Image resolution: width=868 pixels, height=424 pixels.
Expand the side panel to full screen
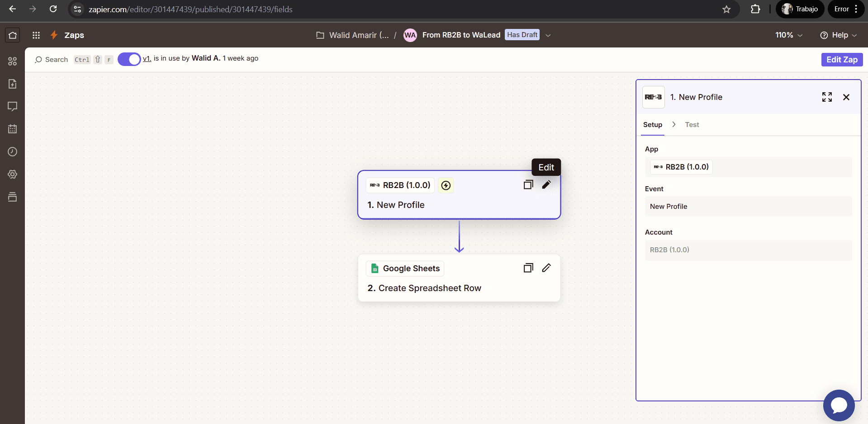[x=827, y=97]
